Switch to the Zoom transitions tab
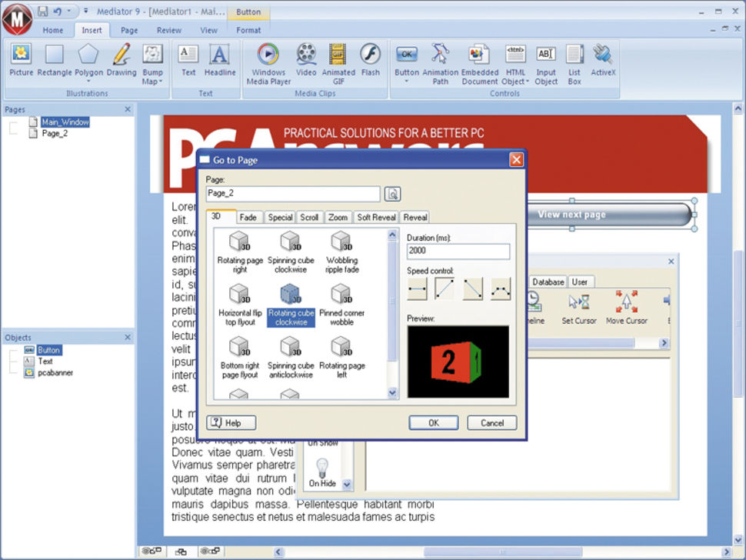 (x=338, y=218)
